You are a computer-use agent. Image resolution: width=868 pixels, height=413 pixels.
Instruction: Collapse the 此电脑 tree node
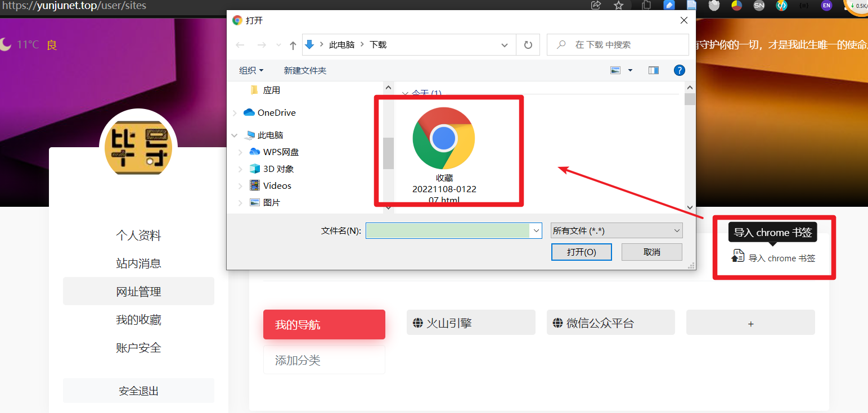(234, 135)
